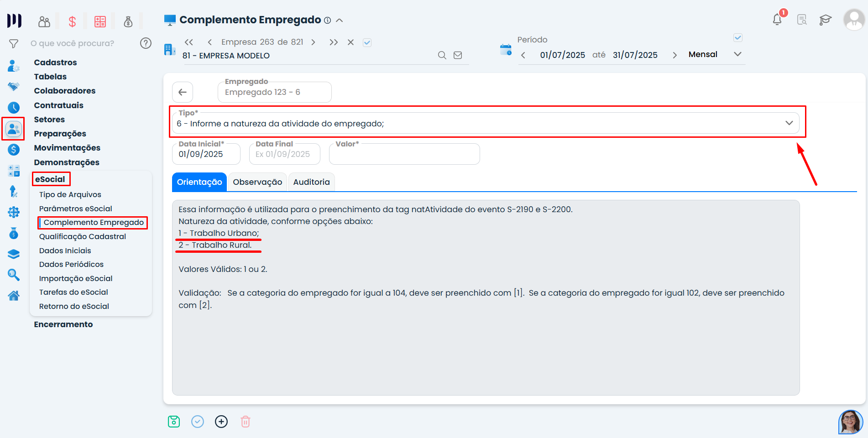868x438 pixels.
Task: Toggle the checkbox above the Mensal selector
Action: tap(738, 38)
